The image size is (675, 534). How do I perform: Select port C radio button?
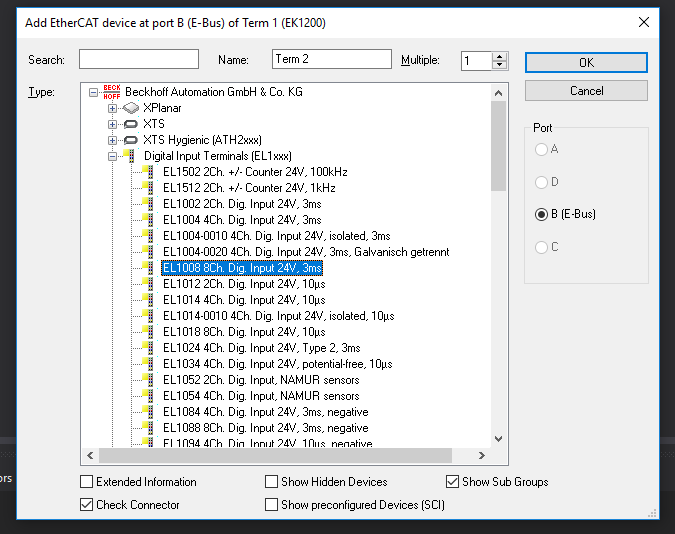(541, 247)
